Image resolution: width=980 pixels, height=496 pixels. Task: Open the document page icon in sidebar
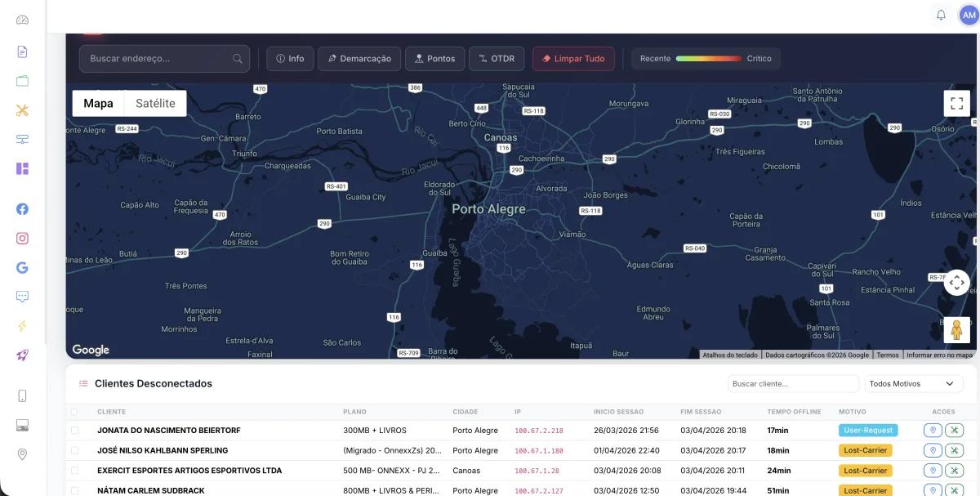(22, 51)
